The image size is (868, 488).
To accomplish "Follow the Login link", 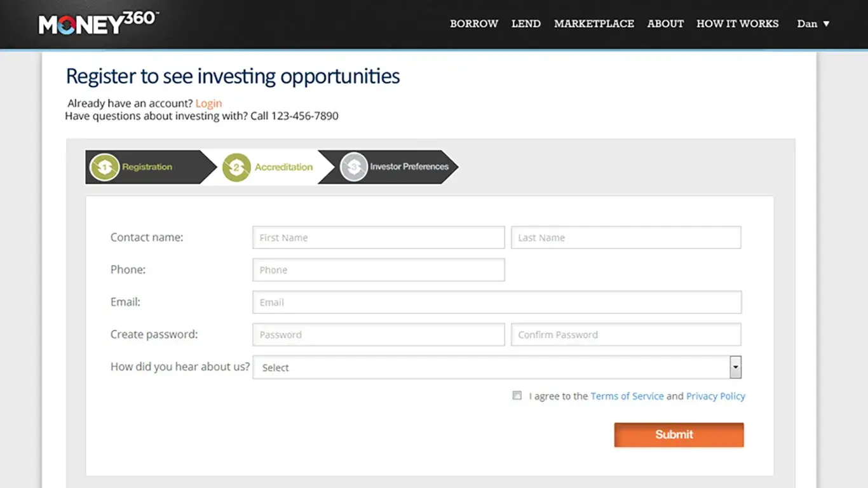I will [x=208, y=104].
